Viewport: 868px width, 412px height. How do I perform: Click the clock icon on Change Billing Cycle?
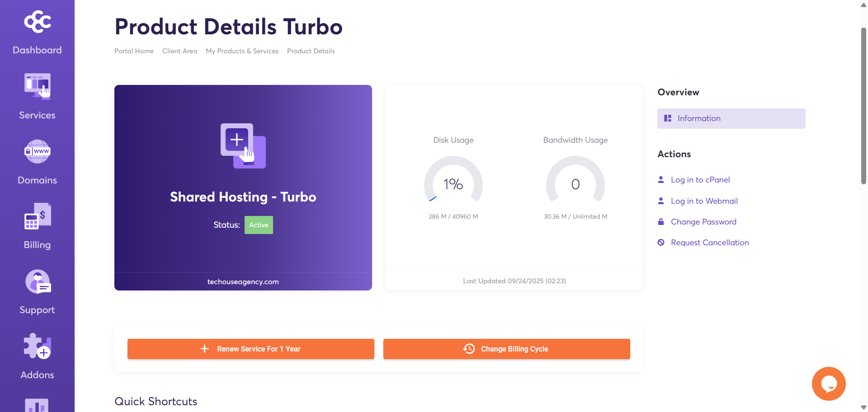[x=469, y=349]
